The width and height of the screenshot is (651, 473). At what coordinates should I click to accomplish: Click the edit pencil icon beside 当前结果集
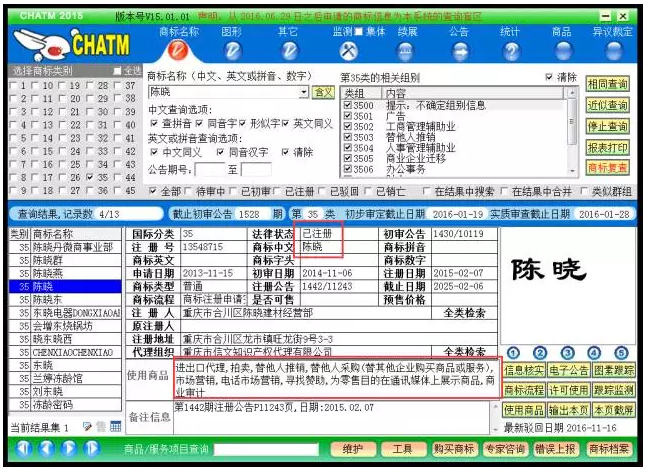tap(87, 426)
